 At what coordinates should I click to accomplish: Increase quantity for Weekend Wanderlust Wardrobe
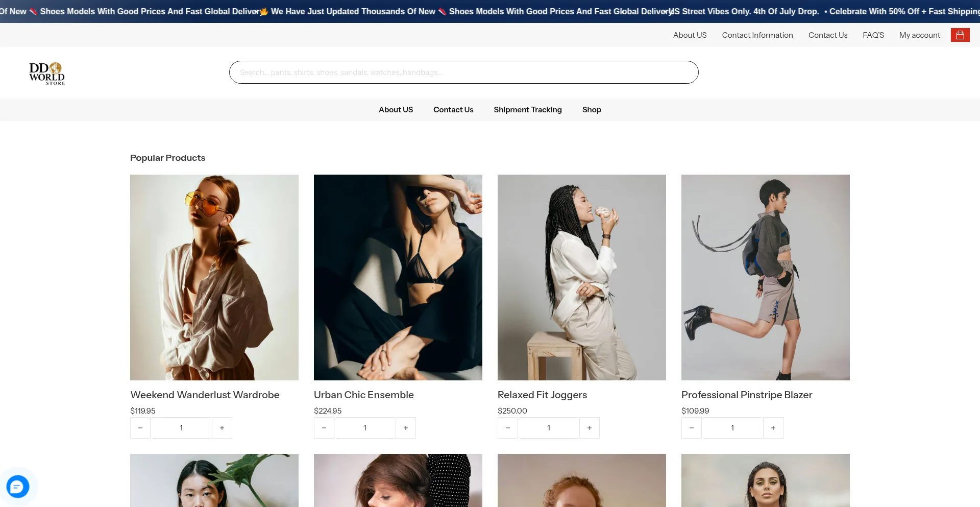222,428
